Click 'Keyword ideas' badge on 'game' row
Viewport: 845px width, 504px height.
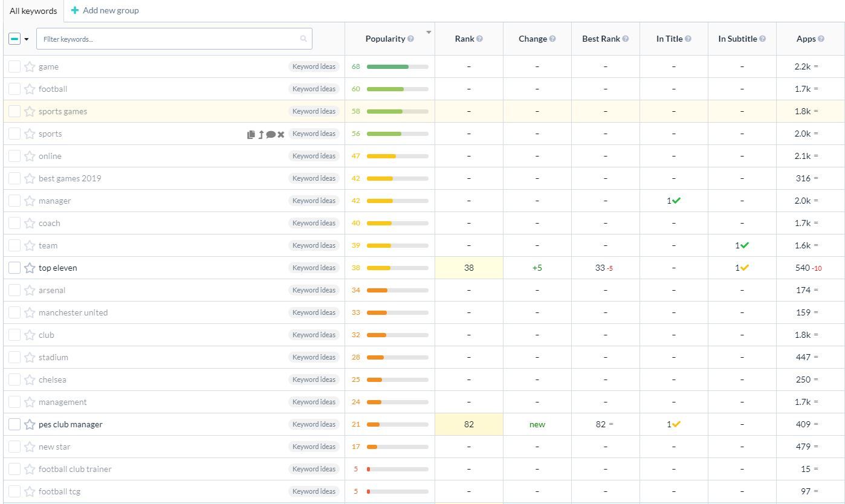click(x=314, y=66)
